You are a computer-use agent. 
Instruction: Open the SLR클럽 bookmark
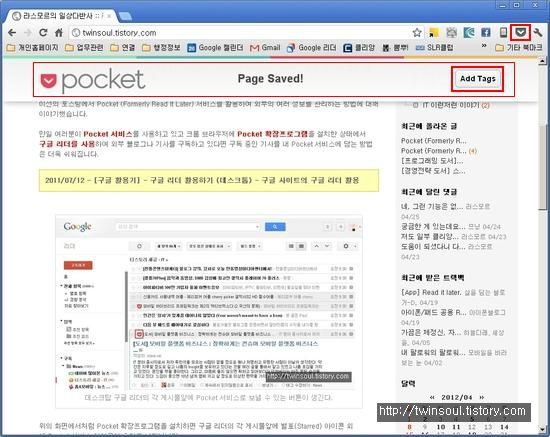434,48
